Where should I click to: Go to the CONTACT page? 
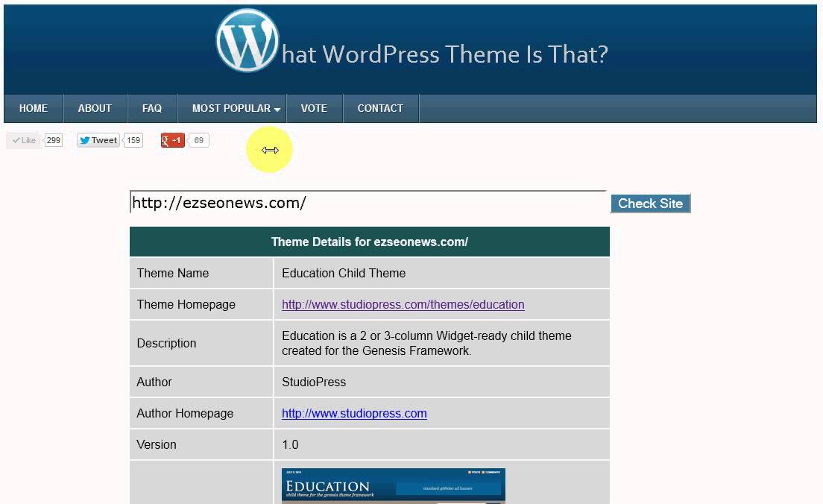[380, 108]
